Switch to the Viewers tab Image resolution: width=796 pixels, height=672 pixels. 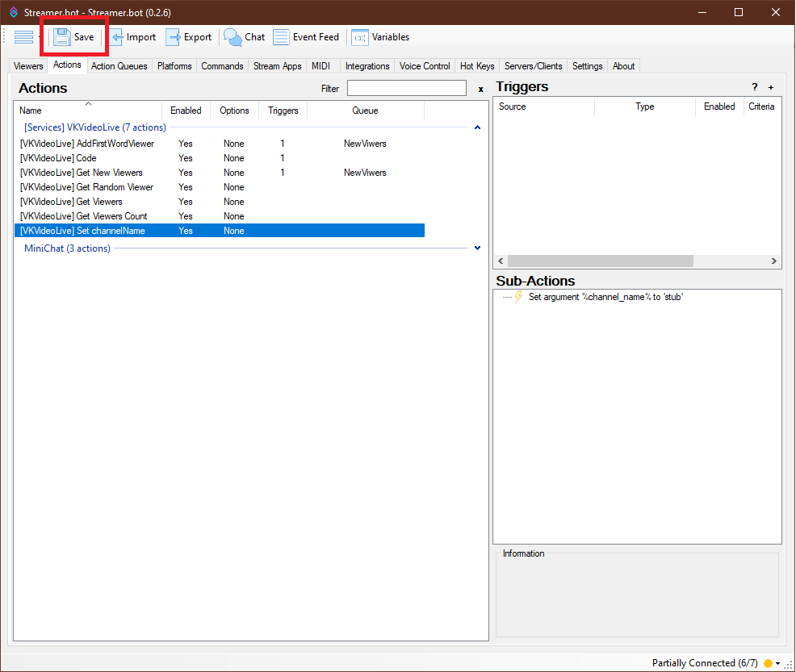[x=28, y=66]
